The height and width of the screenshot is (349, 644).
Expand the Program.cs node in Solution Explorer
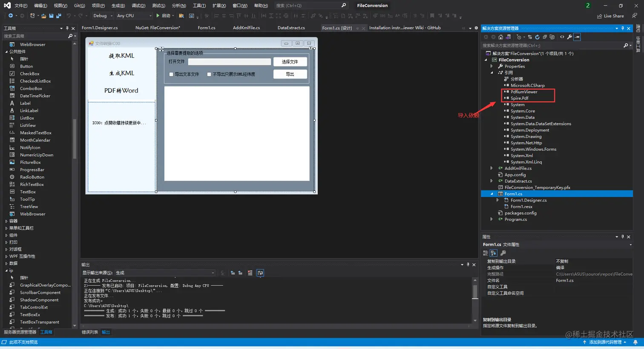pos(492,219)
